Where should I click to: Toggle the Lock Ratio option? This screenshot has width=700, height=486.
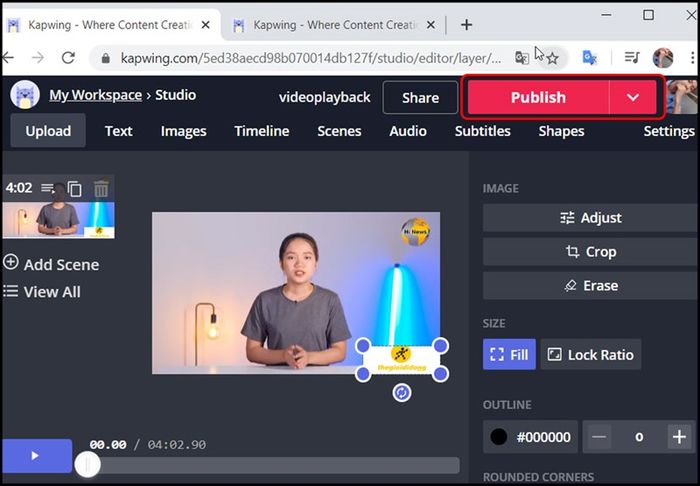pyautogui.click(x=591, y=354)
